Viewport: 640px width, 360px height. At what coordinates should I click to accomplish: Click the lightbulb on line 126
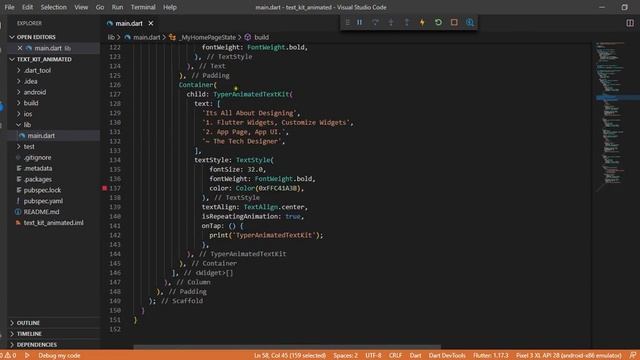coord(236,88)
